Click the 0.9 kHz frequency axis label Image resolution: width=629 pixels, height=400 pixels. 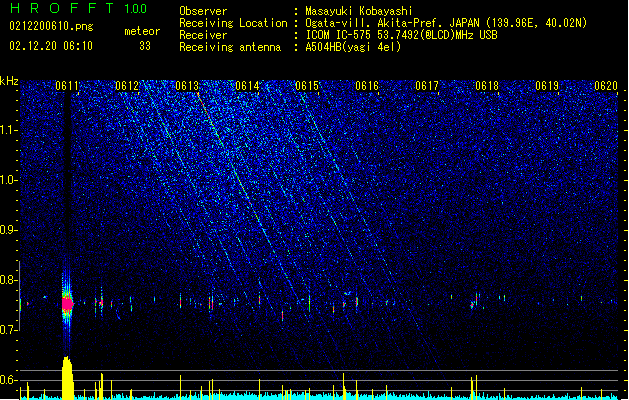click(9, 230)
